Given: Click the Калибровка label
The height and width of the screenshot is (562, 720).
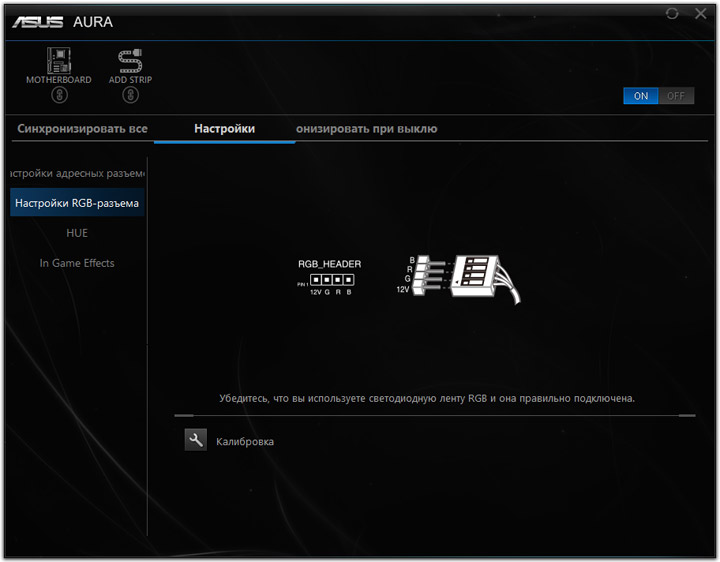Looking at the screenshot, I should pos(245,442).
